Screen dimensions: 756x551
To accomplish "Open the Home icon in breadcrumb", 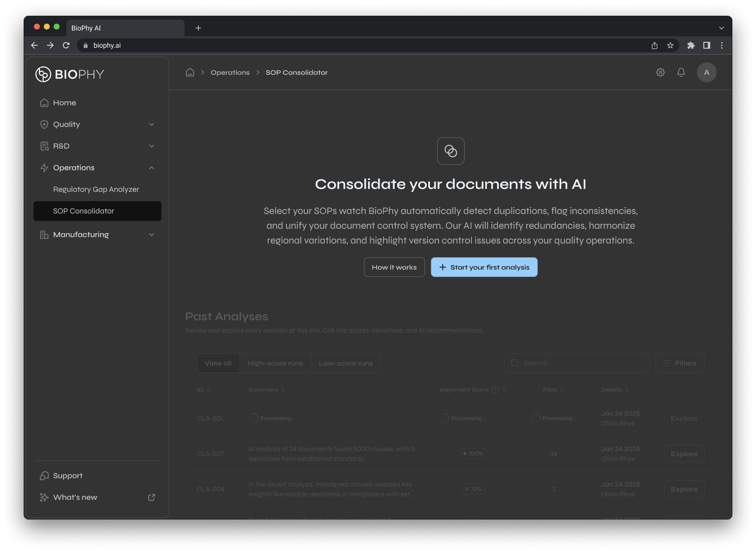I will pos(189,72).
